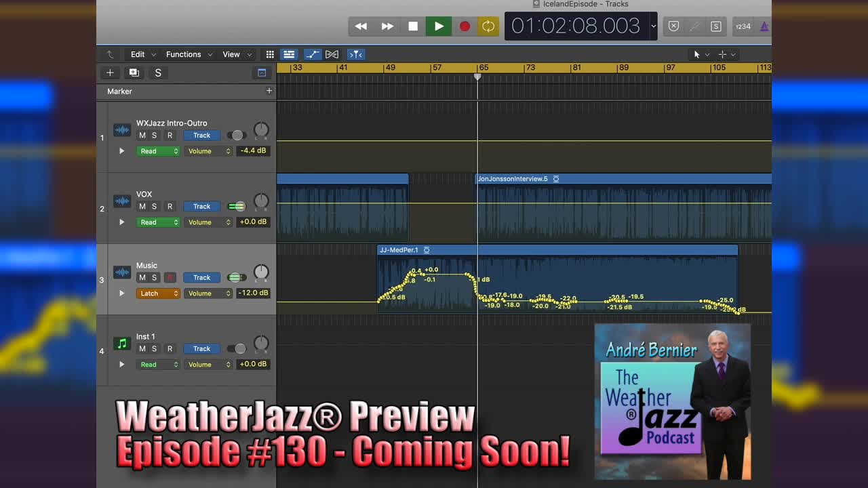The height and width of the screenshot is (488, 868).
Task: Click the -12.0 dB value field
Action: [x=253, y=293]
